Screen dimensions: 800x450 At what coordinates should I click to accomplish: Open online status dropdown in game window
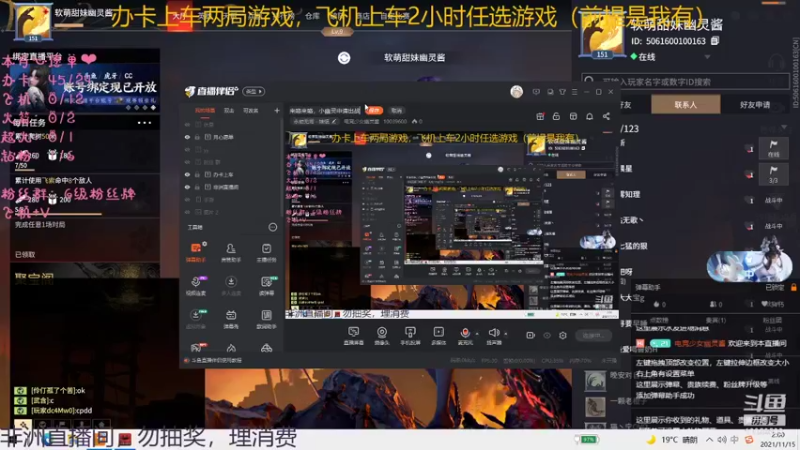[x=708, y=57]
